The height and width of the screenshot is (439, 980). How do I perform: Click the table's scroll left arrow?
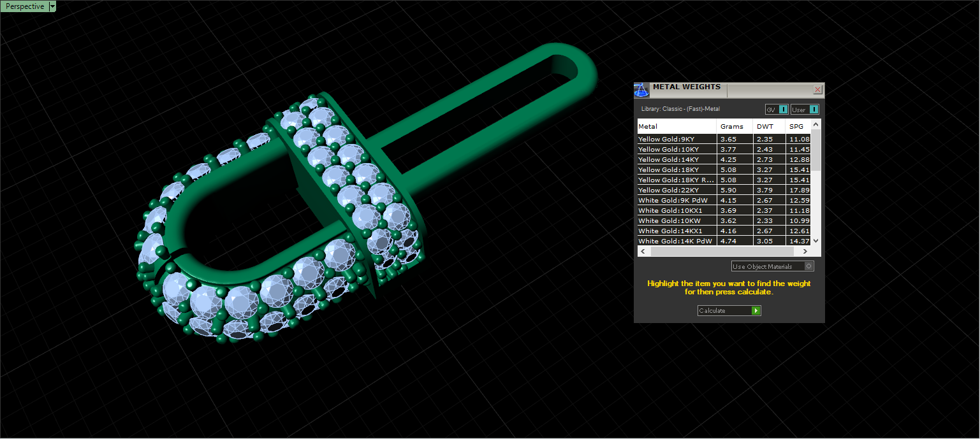[x=643, y=252]
